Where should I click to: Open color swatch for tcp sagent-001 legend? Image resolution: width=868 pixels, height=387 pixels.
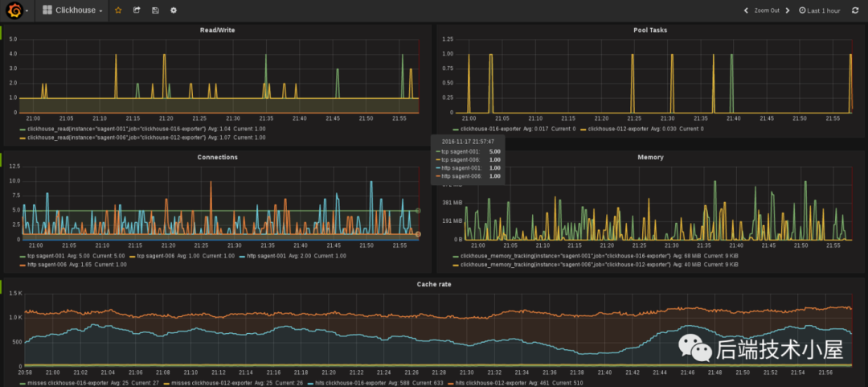(x=23, y=256)
